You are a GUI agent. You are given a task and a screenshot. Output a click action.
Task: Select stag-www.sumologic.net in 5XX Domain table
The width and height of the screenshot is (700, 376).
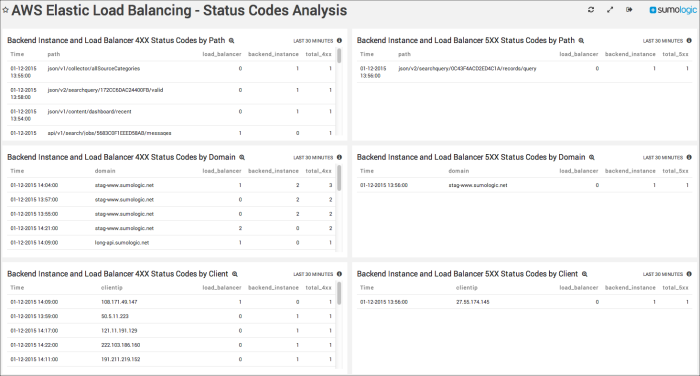478,185
